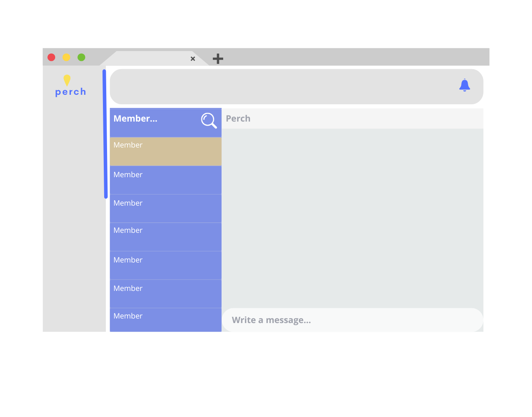Click the blue vertical sidebar scrollbar
This screenshot has height=417, width=532.
point(105,134)
